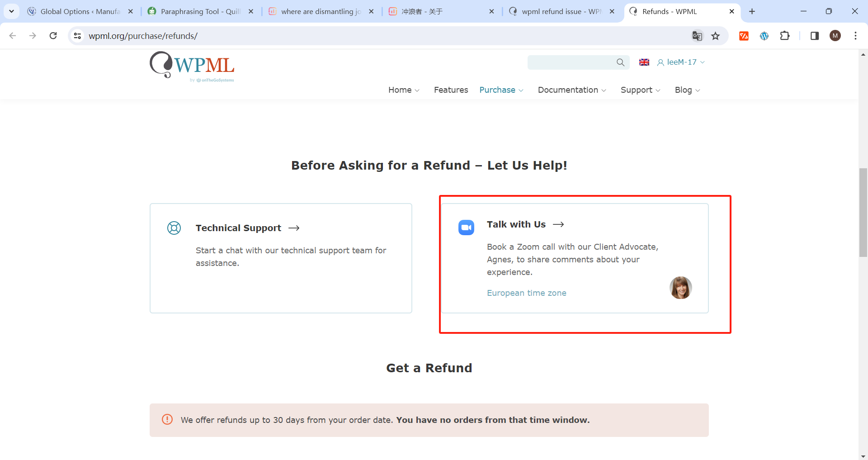
Task: Click the Google Translate icon in address bar
Action: click(697, 36)
